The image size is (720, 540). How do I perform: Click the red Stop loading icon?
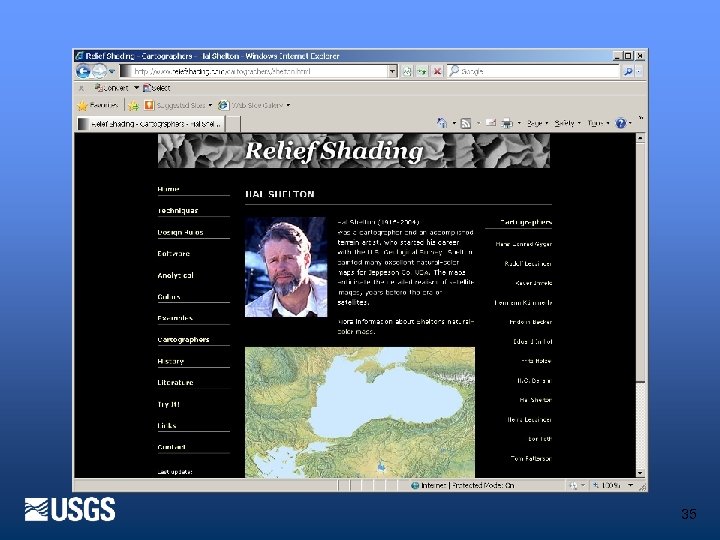pos(437,71)
